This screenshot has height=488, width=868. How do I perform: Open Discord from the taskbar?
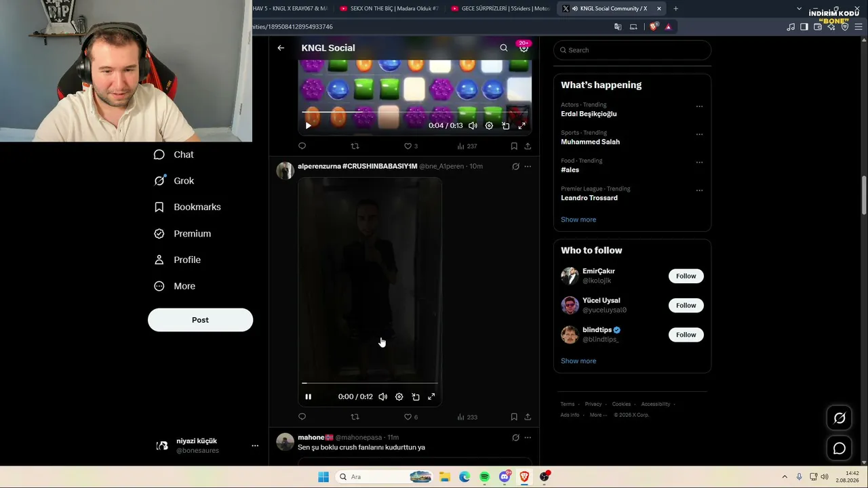505,477
